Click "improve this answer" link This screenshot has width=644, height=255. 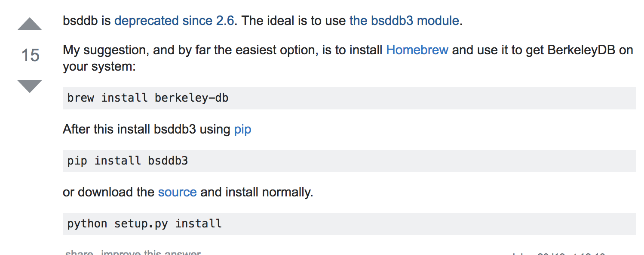click(x=150, y=253)
